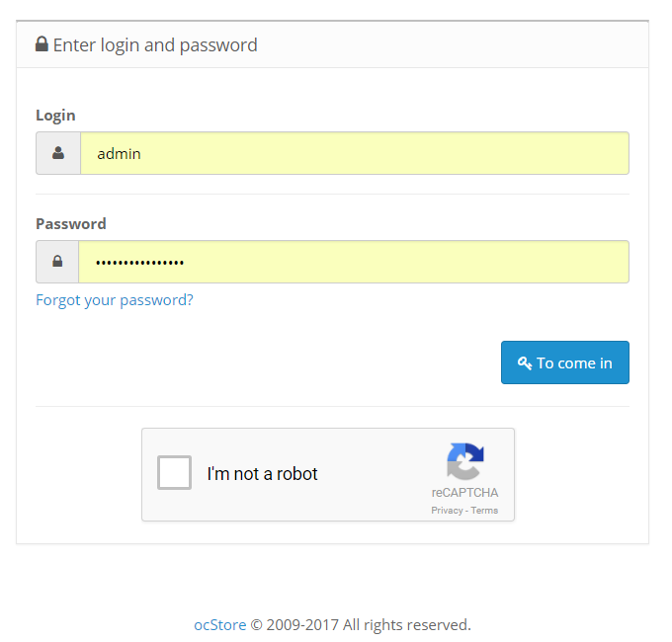Open the reCAPTCHA Privacy link

(447, 511)
